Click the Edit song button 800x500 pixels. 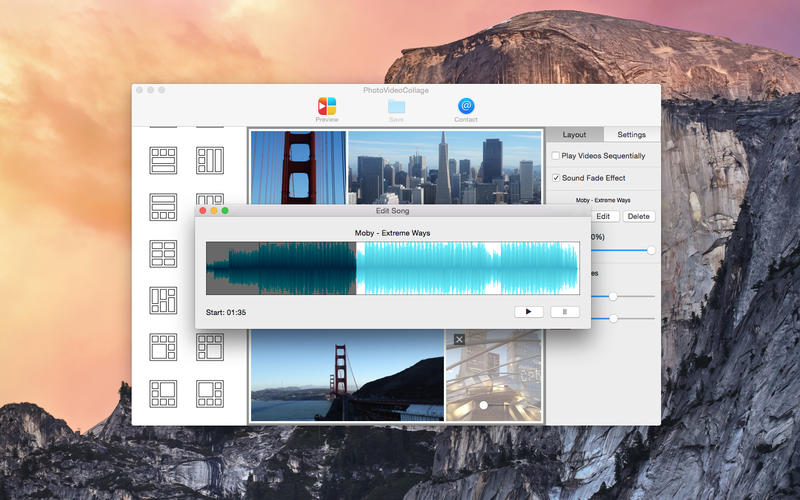click(x=603, y=216)
